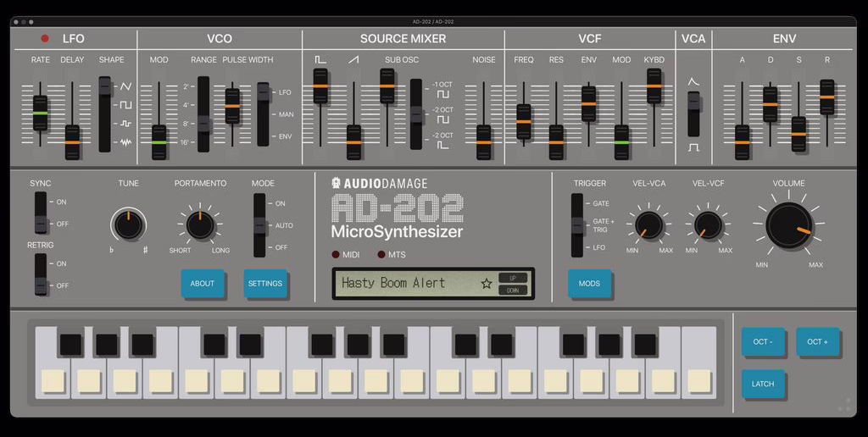Click the sawtooth level slider handle
Image resolution: width=868 pixels, height=437 pixels.
[353, 142]
